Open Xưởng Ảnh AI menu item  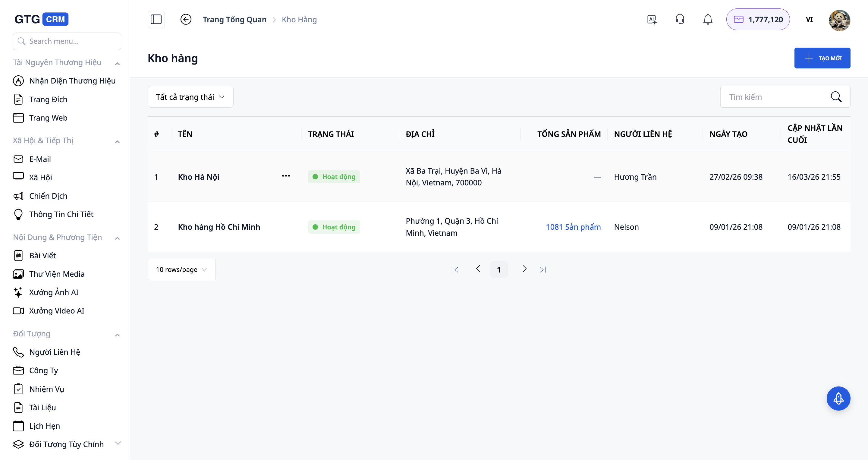point(54,292)
